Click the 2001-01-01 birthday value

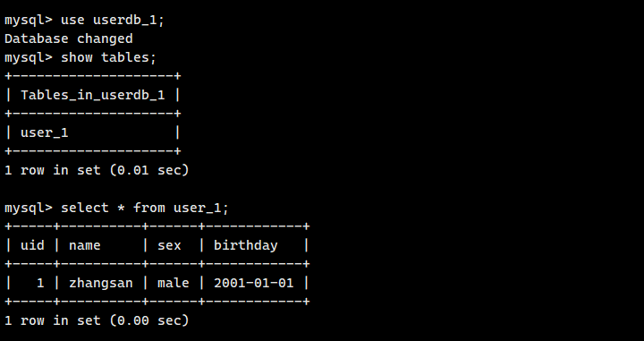coord(254,283)
